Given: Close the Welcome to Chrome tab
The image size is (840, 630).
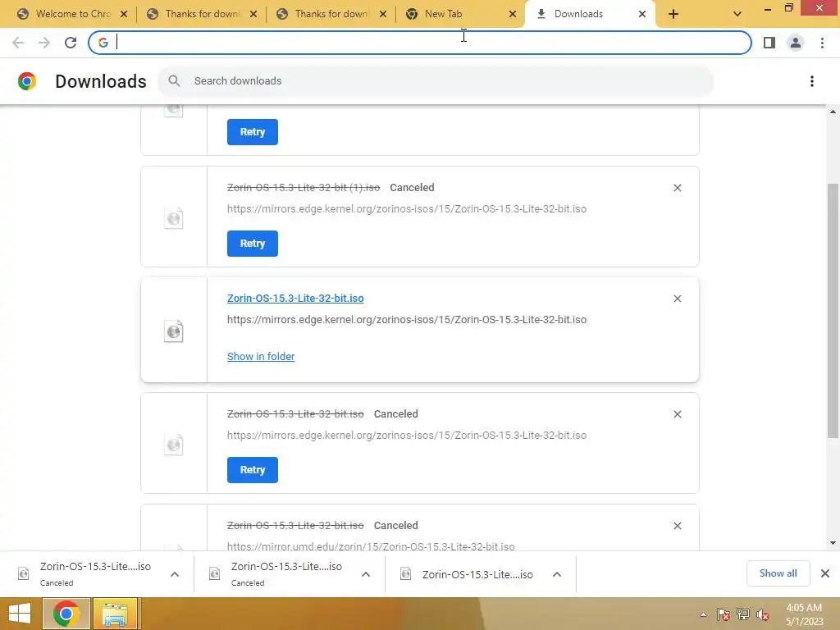Looking at the screenshot, I should click(x=124, y=15).
